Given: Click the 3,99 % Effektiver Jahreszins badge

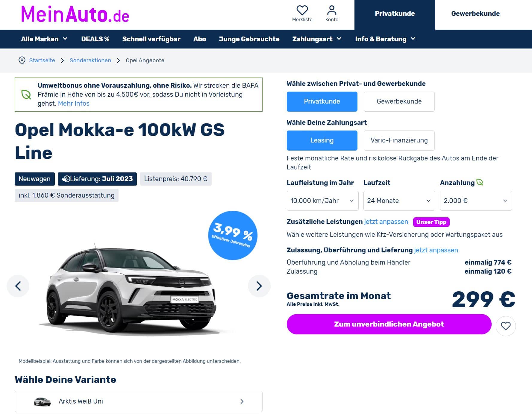Looking at the screenshot, I should coord(233,235).
